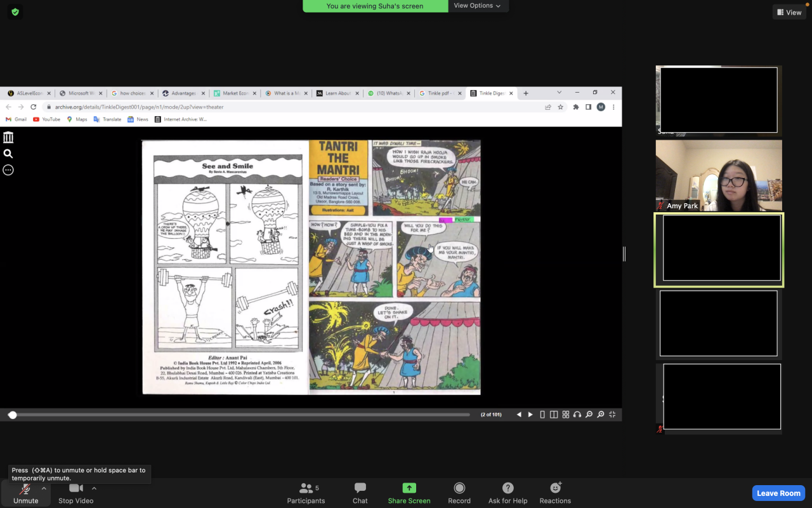
Task: Switch to two-page view
Action: pyautogui.click(x=554, y=415)
